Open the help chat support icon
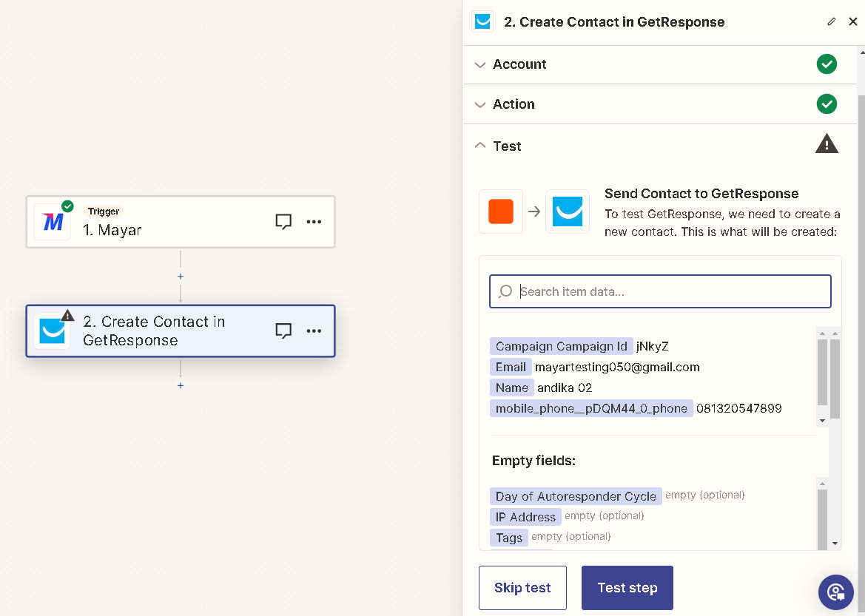This screenshot has height=616, width=865. (x=835, y=592)
